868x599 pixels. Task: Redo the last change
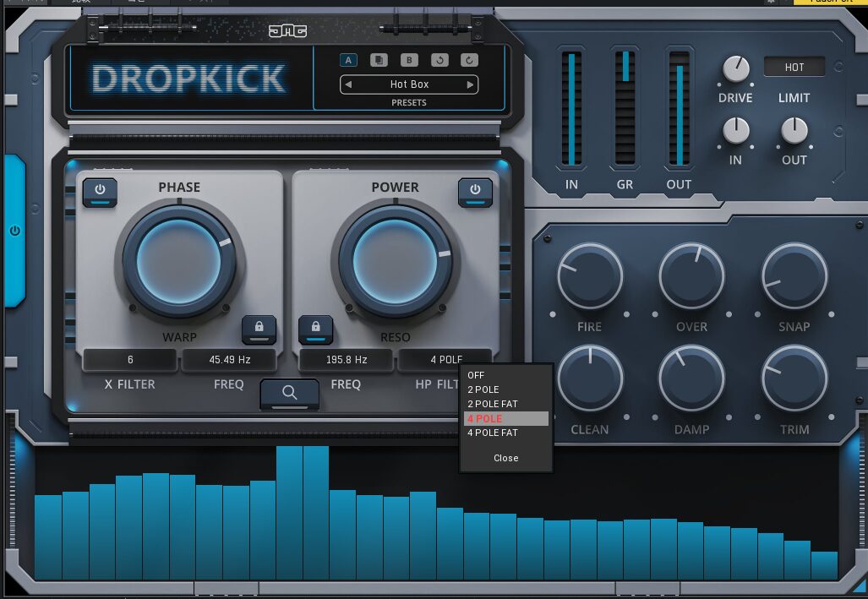pyautogui.click(x=469, y=60)
